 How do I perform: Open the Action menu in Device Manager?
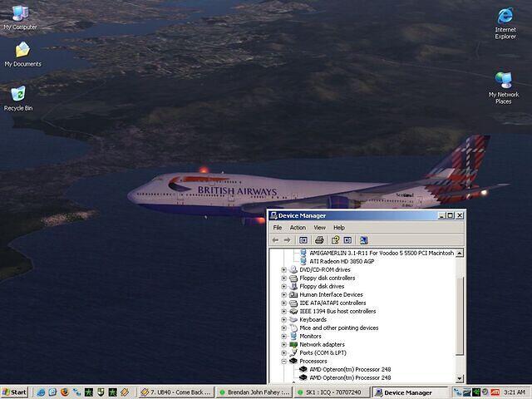(x=298, y=227)
